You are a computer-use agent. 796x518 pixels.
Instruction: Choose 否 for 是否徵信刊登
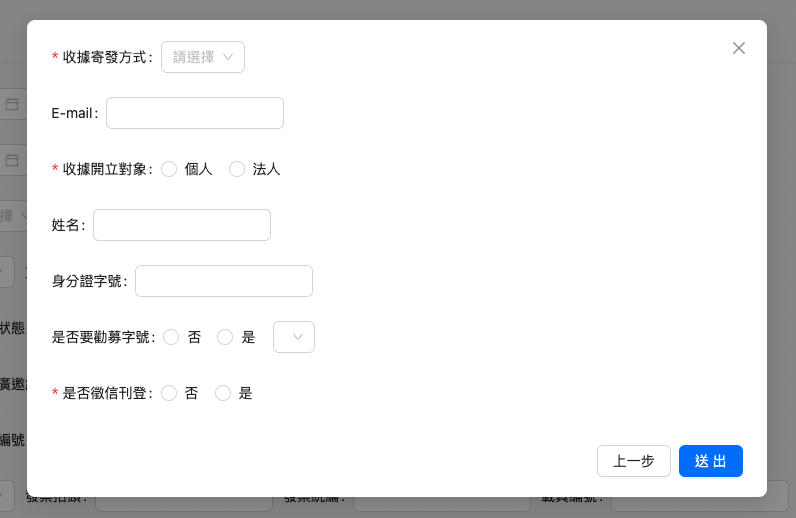coord(169,393)
